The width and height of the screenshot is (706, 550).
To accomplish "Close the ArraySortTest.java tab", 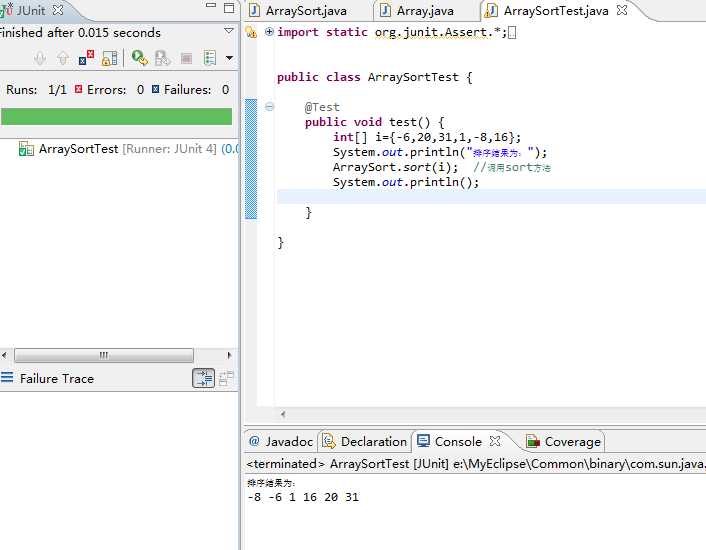I will (x=622, y=10).
